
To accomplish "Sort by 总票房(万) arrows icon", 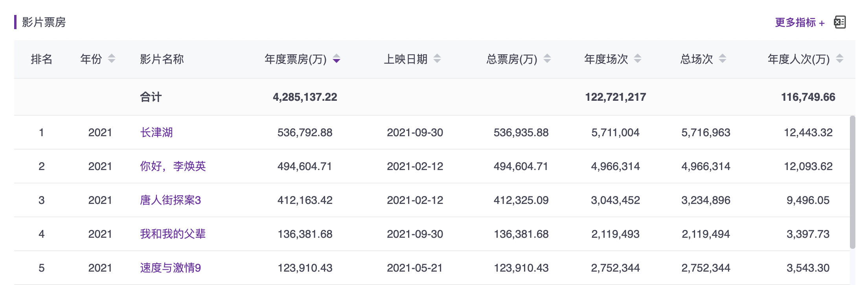I will 547,59.
